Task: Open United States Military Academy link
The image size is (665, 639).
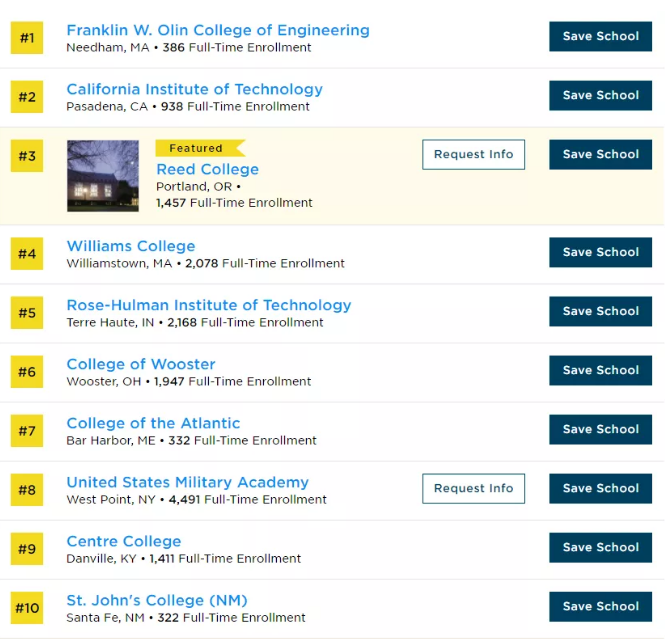Action: click(x=187, y=482)
